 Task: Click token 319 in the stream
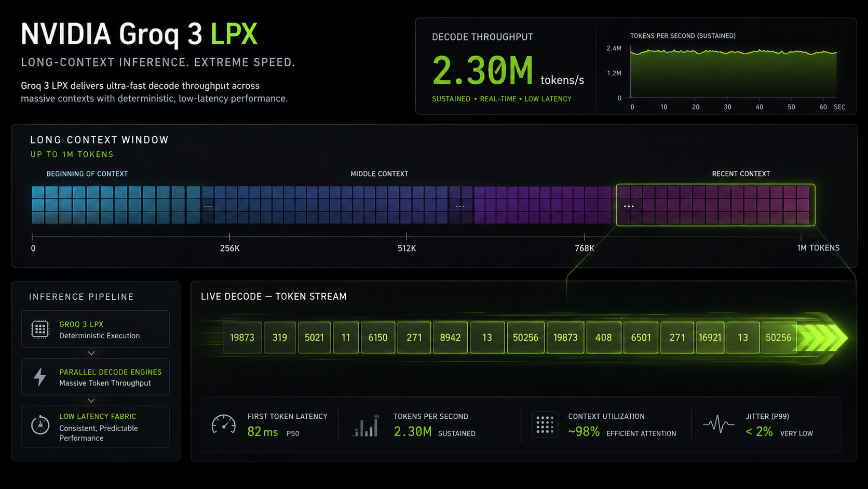pos(280,338)
